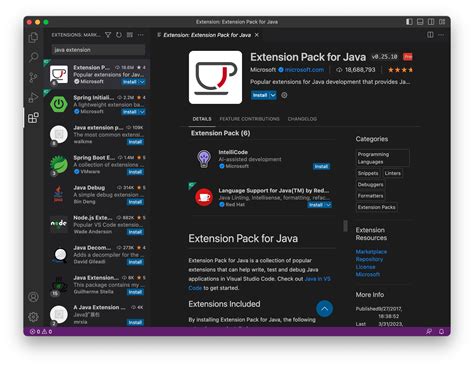The width and height of the screenshot is (474, 367).
Task: Select Spring Initializr in the extensions list
Action: pyautogui.click(x=97, y=104)
